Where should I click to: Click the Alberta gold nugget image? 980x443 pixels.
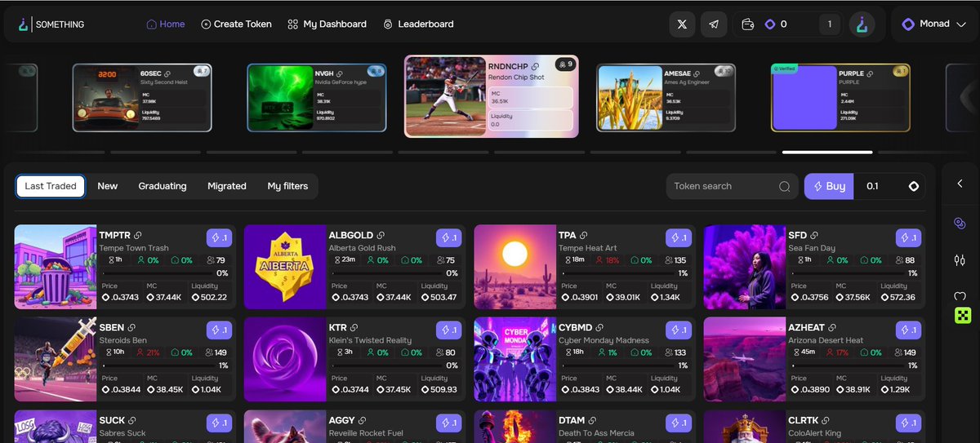point(285,267)
